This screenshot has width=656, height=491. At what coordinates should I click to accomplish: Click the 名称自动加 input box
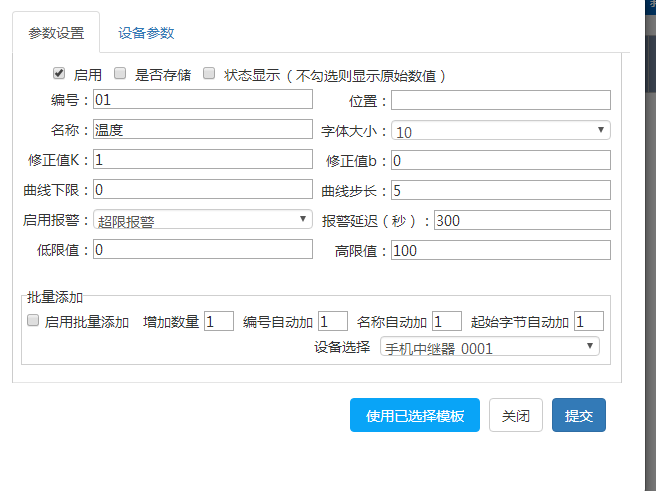point(447,321)
